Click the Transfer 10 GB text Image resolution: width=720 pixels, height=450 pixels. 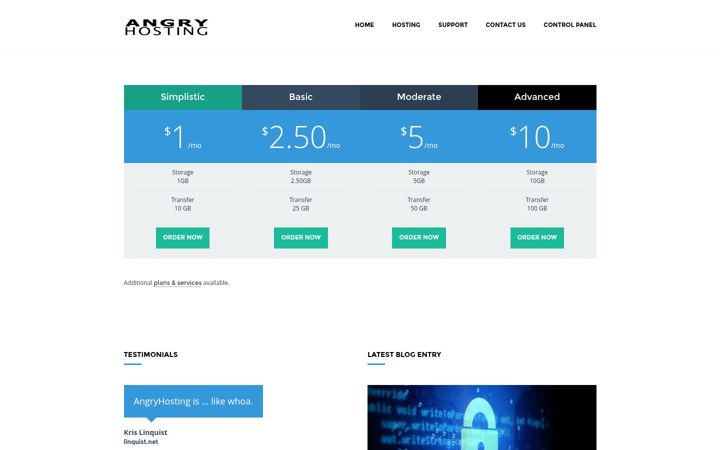pos(183,204)
